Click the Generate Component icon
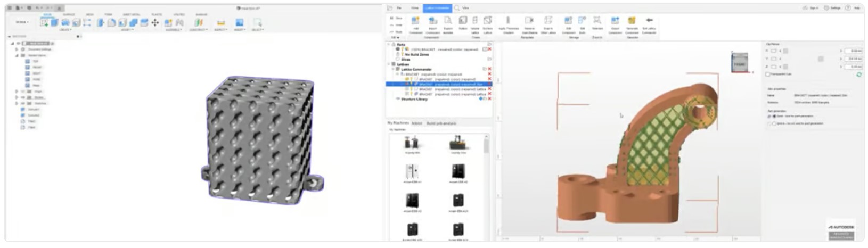868x248 pixels. [x=632, y=21]
